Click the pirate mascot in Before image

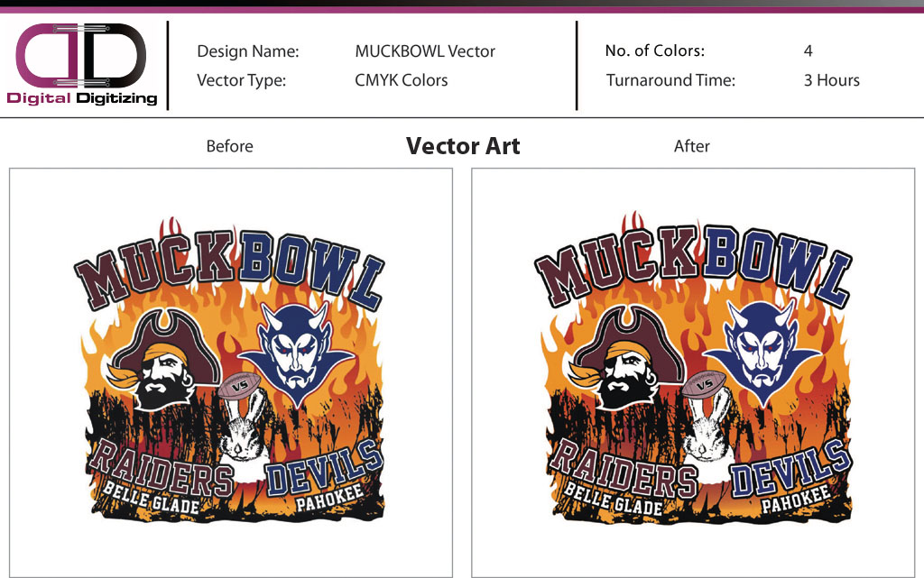pos(163,359)
